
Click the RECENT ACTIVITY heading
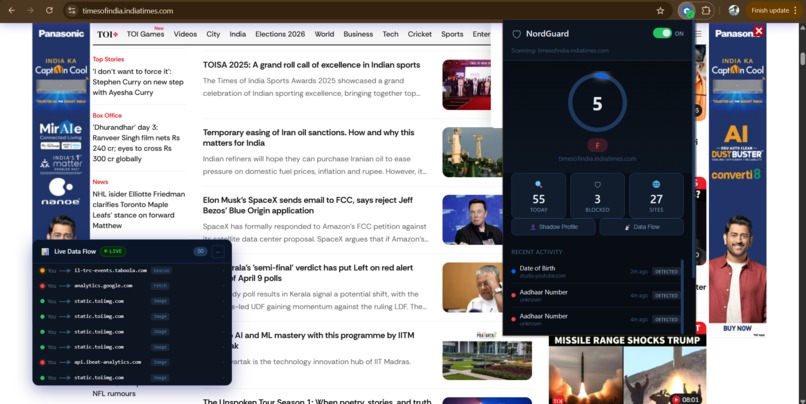pos(537,252)
